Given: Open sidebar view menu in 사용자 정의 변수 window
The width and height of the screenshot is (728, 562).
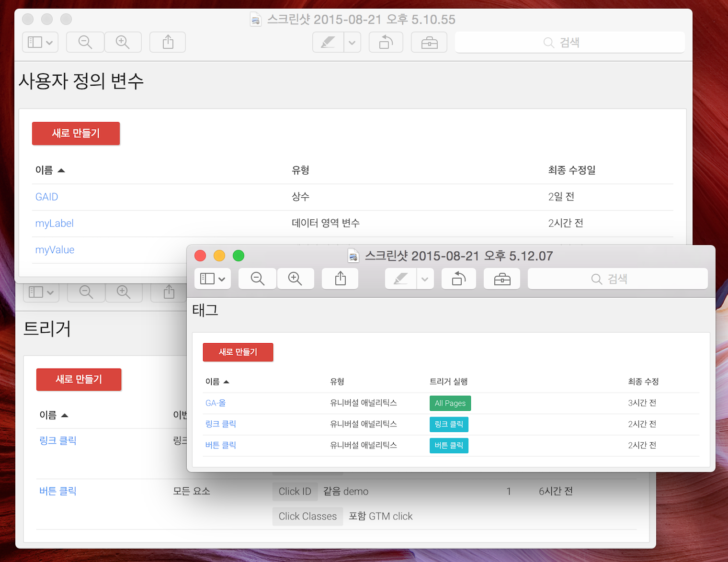Looking at the screenshot, I should click(x=40, y=42).
